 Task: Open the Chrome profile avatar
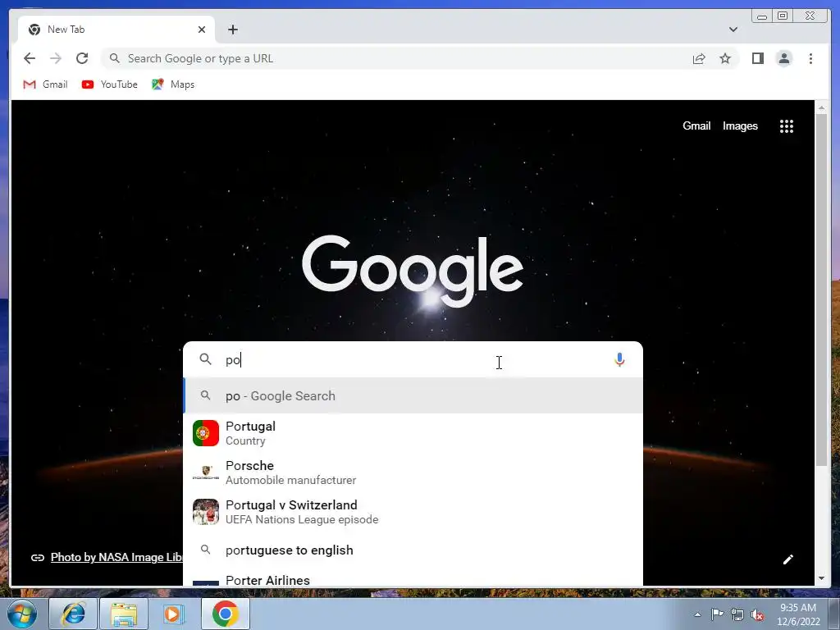783,58
